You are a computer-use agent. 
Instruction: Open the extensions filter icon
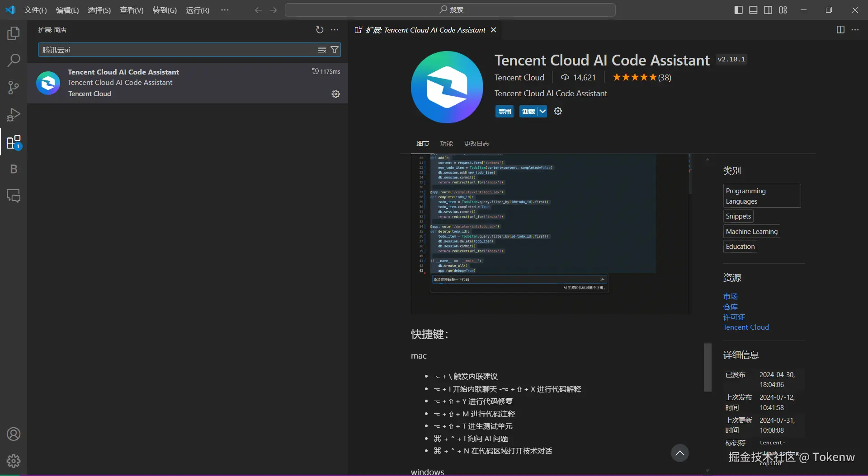tap(335, 50)
